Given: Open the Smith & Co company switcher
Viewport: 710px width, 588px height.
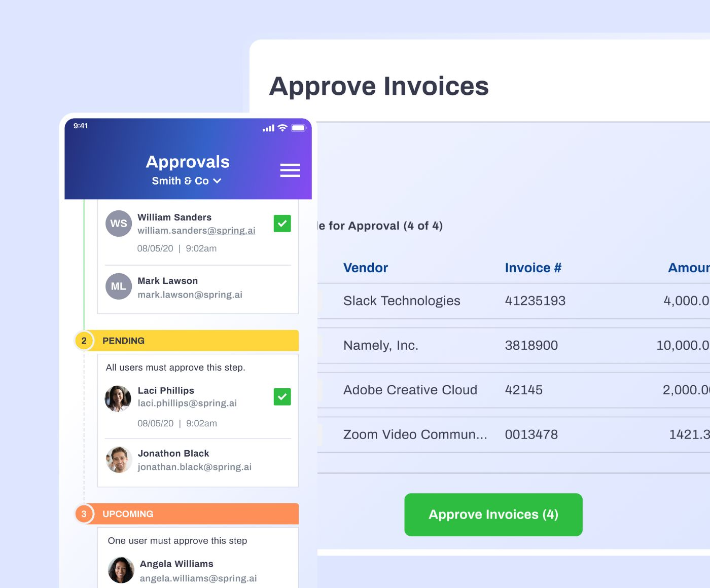Looking at the screenshot, I should point(187,180).
